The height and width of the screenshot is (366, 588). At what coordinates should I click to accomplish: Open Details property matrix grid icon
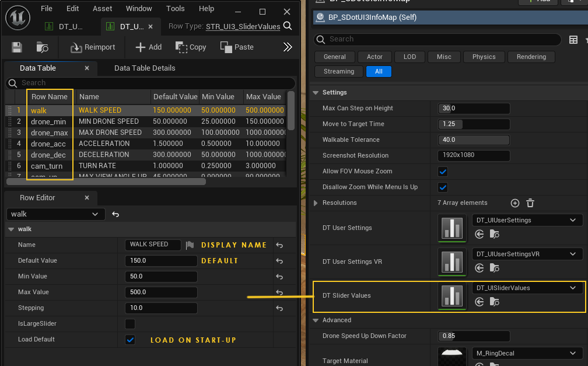(x=573, y=40)
